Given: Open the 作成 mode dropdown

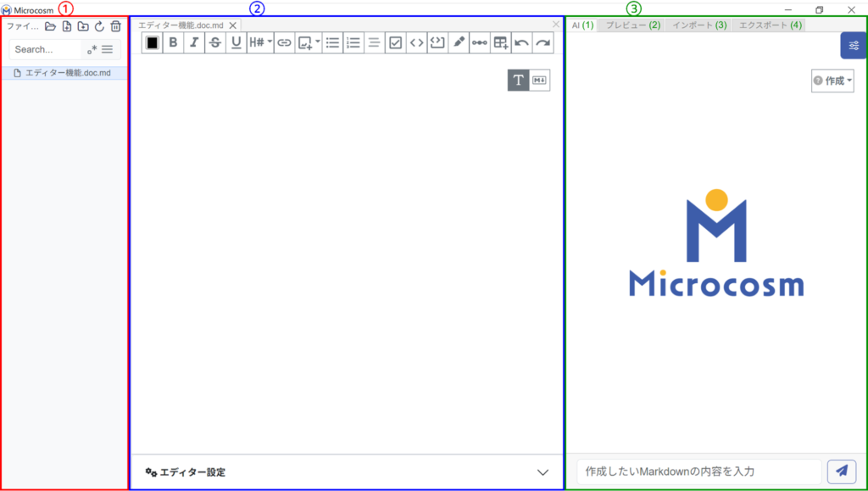Looking at the screenshot, I should click(x=832, y=81).
